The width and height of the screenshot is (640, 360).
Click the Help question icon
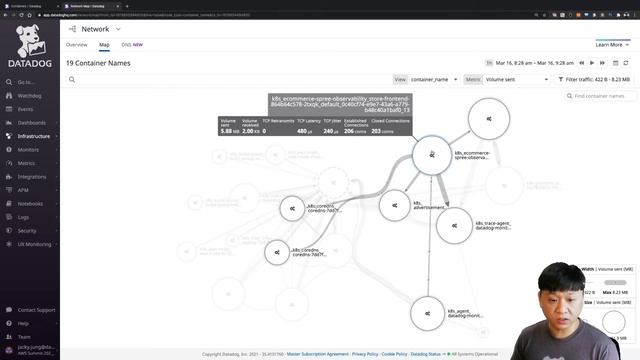click(x=9, y=323)
